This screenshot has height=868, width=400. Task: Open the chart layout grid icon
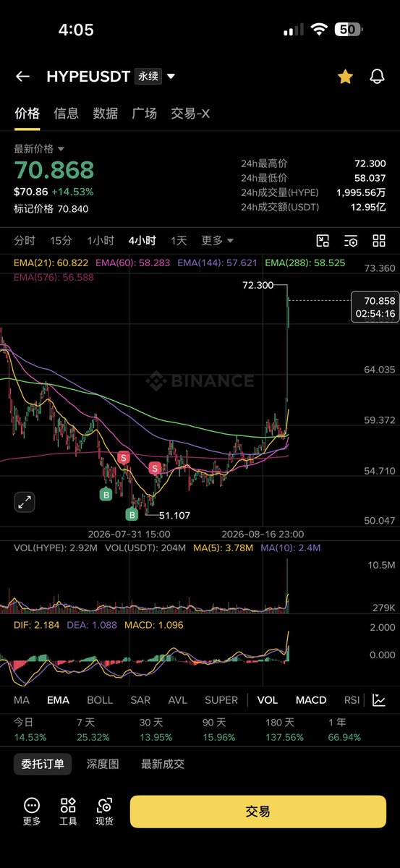tap(379, 241)
